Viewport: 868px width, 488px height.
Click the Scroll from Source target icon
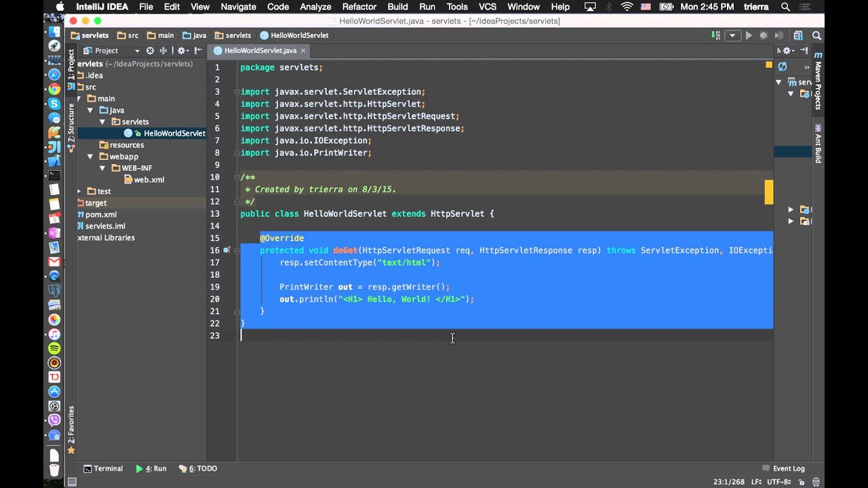pyautogui.click(x=150, y=51)
